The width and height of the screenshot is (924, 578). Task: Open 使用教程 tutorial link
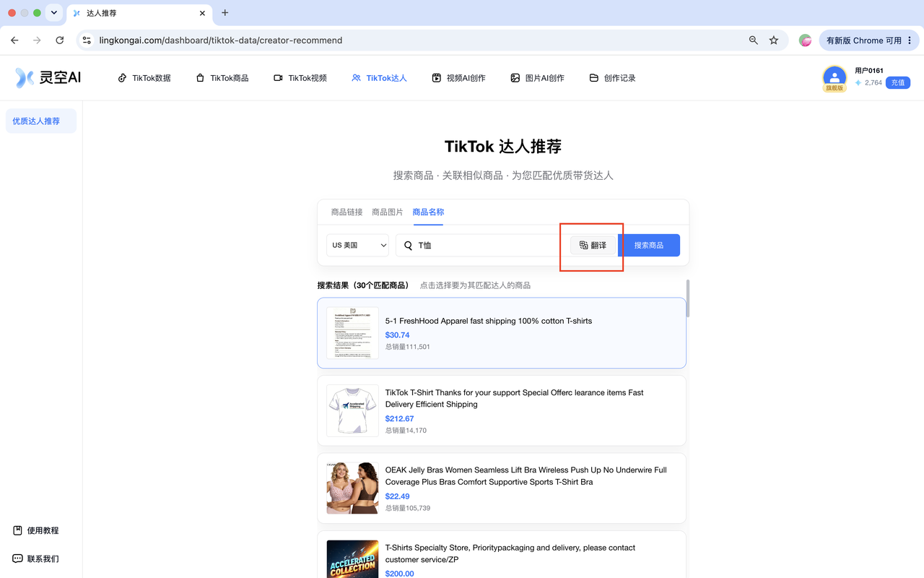36,530
